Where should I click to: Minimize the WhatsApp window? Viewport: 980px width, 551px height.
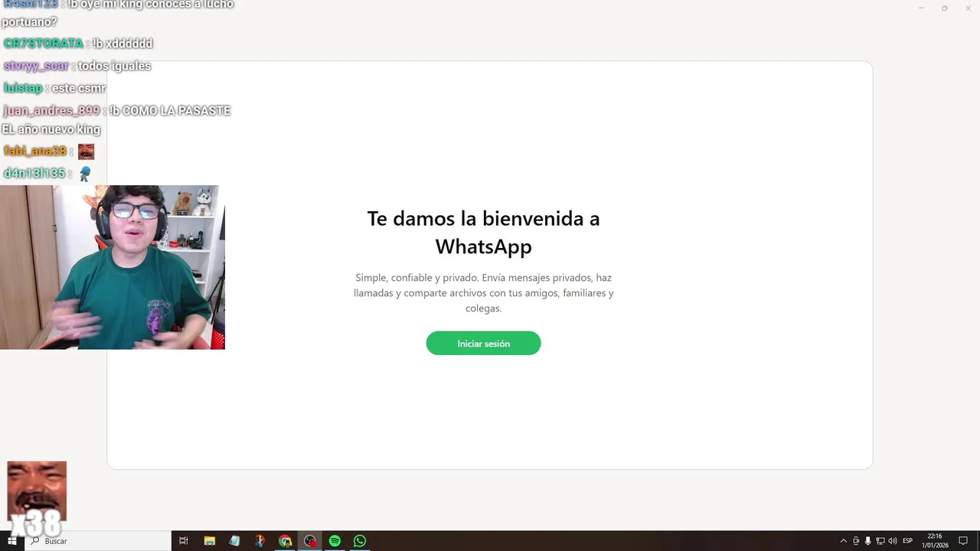[921, 8]
